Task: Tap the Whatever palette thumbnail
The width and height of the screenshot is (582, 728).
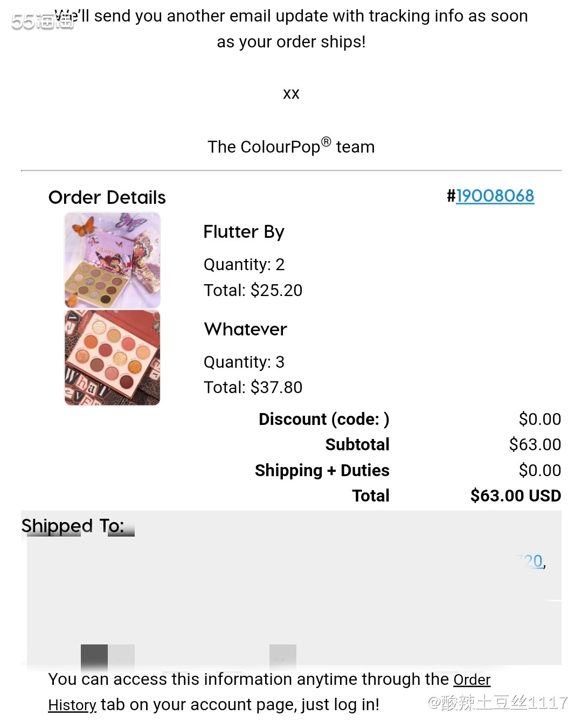Action: 112,358
